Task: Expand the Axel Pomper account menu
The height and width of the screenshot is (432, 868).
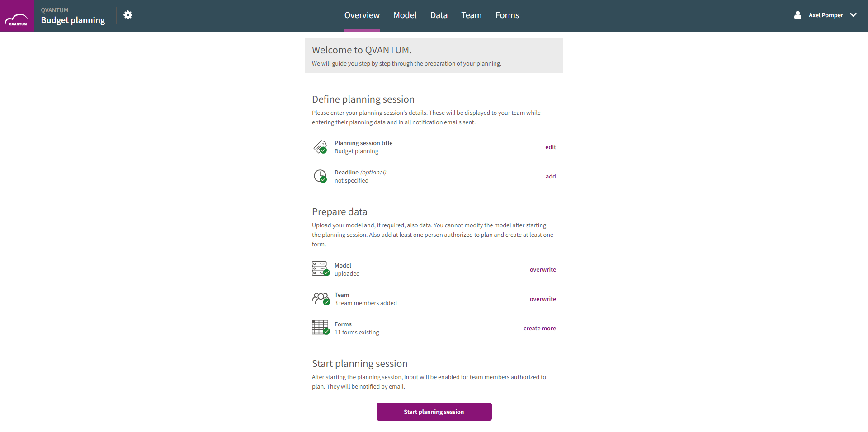Action: [826, 15]
